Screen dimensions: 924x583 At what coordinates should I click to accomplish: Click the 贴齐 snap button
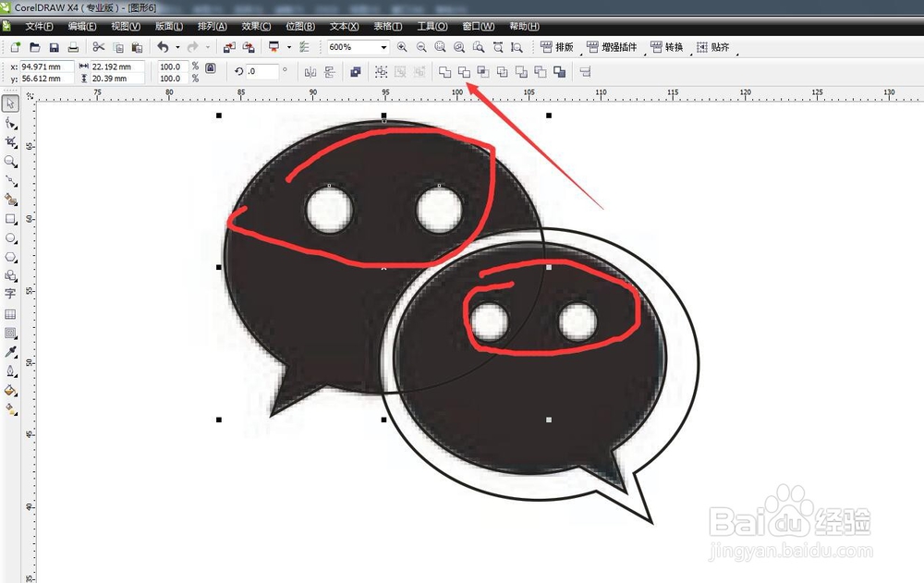[712, 47]
